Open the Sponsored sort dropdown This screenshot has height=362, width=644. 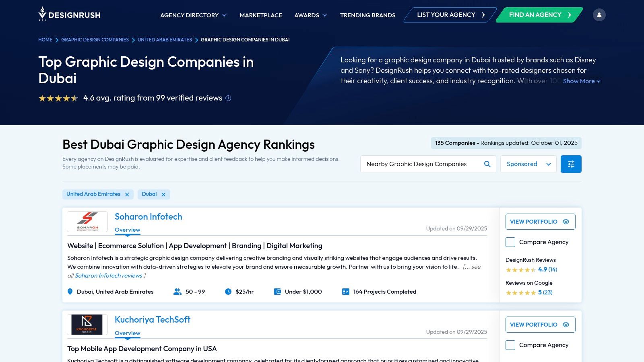[x=528, y=164]
